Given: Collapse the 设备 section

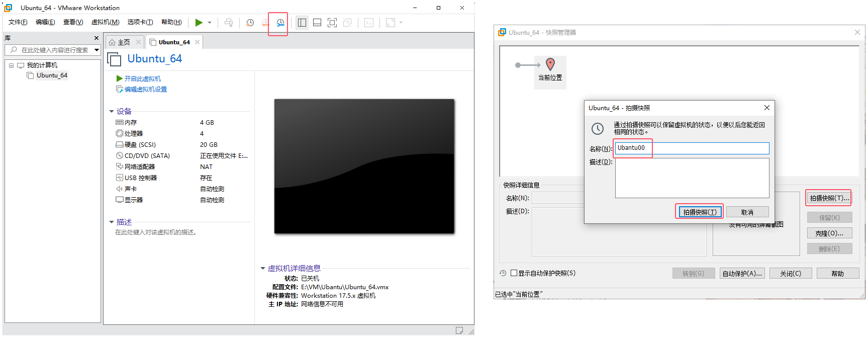Looking at the screenshot, I should (112, 112).
